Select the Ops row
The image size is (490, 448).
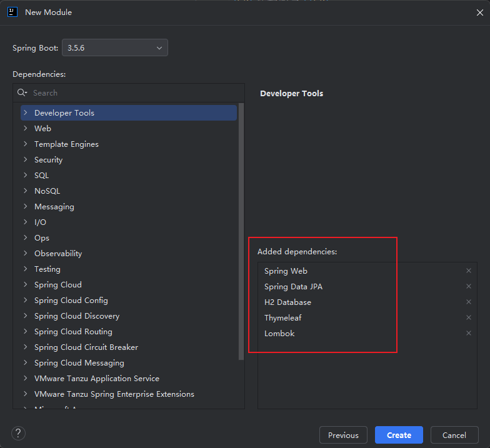coord(129,237)
